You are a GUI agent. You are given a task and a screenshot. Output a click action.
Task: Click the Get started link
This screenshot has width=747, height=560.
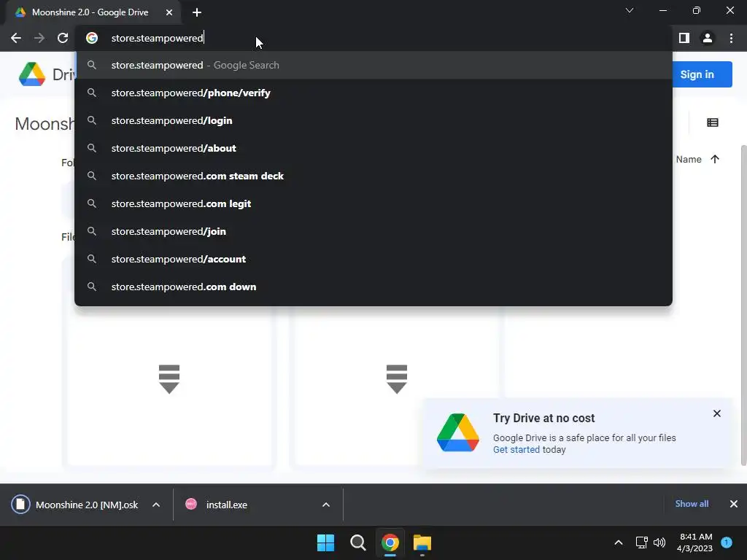[x=516, y=449]
